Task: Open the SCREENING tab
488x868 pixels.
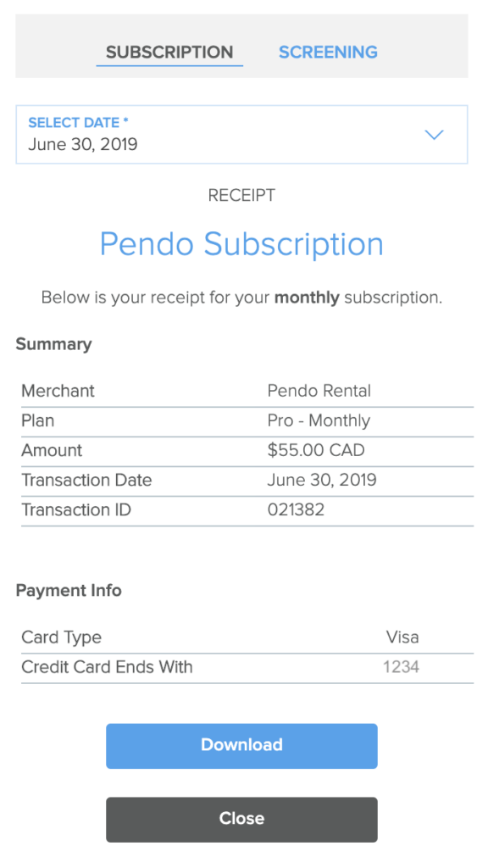Action: pyautogui.click(x=328, y=52)
